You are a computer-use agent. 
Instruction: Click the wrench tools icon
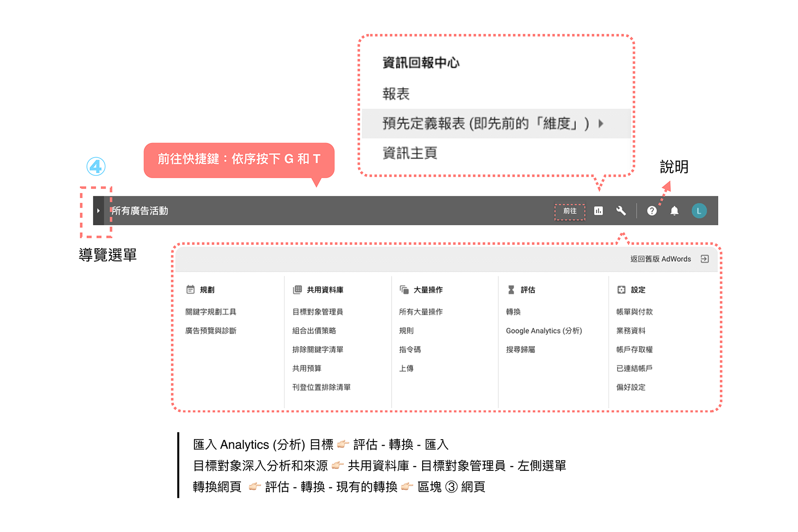[x=621, y=211]
